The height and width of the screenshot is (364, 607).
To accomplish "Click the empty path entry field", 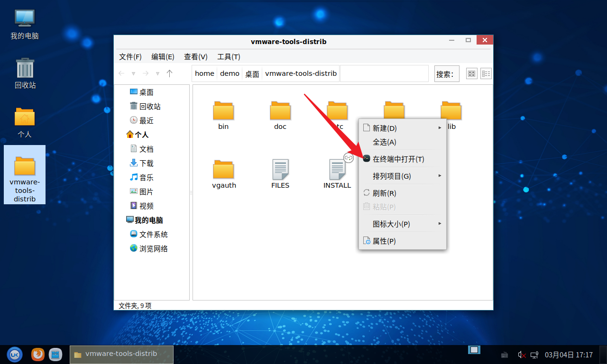I will click(384, 73).
